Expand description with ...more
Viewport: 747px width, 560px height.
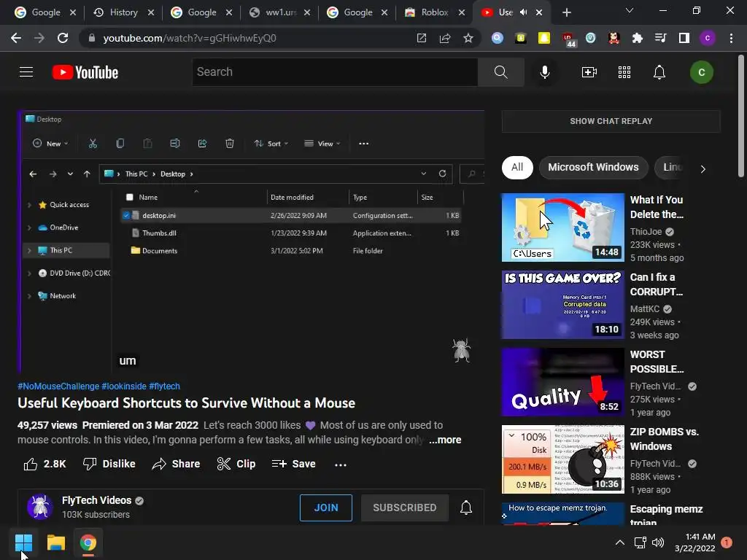pos(445,440)
